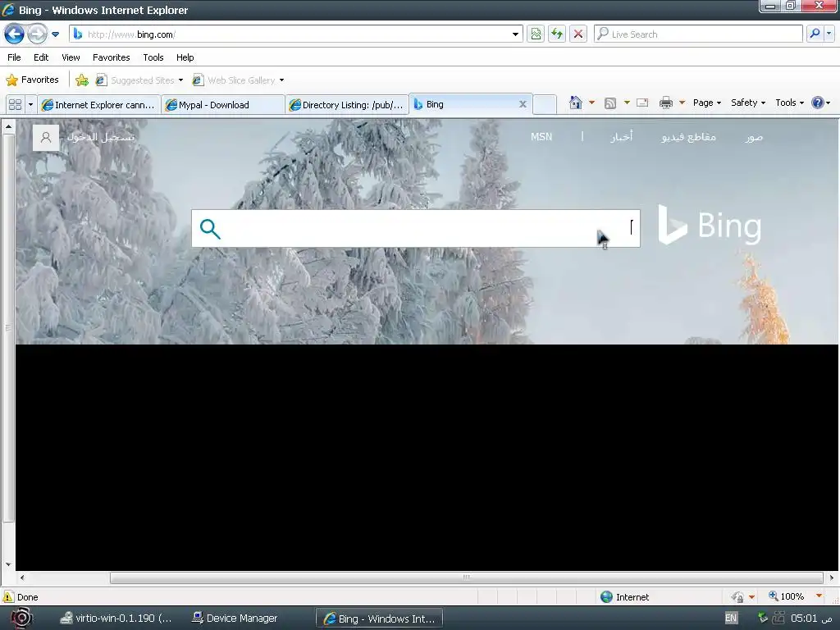Open the أخبار news link
The width and height of the screenshot is (840, 630).
[622, 137]
